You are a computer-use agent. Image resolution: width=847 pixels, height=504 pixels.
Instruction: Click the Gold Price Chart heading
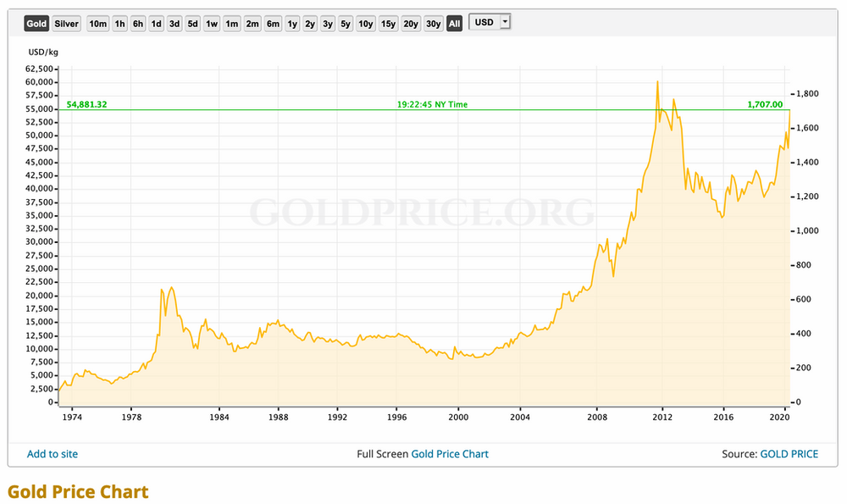[78, 491]
